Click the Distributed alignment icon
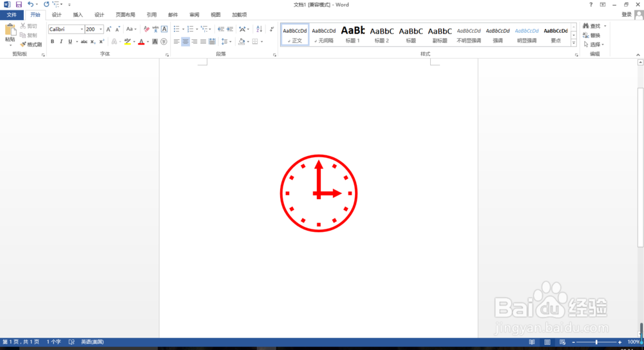The image size is (644, 350). pos(212,41)
